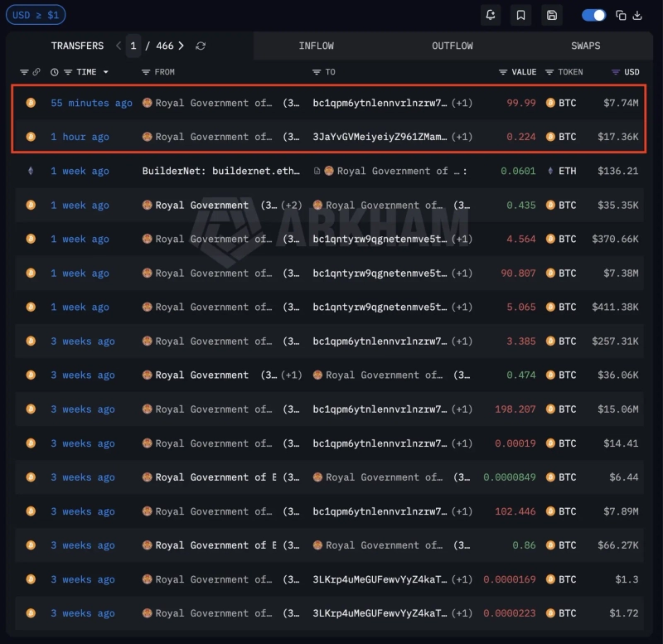Open the TIME sort dropdown arrow
The image size is (663, 644).
(106, 72)
